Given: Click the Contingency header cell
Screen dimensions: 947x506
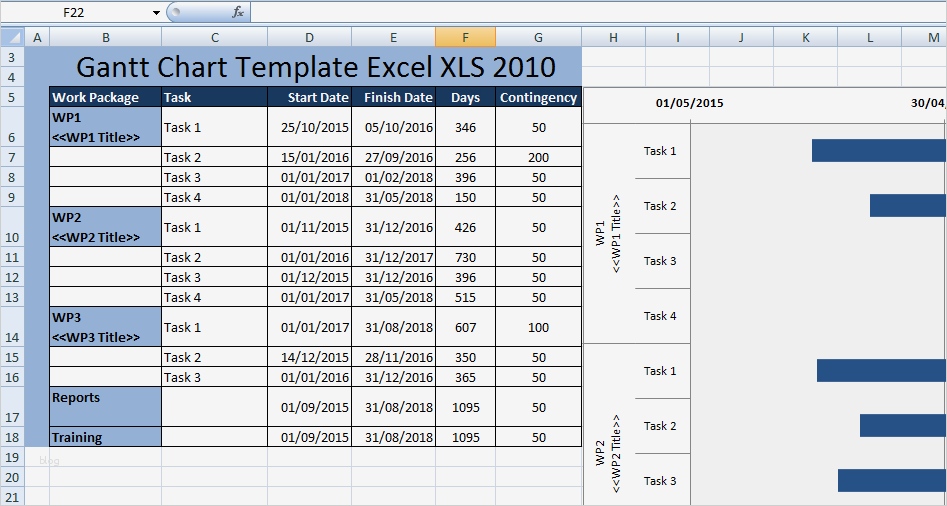Looking at the screenshot, I should [538, 97].
